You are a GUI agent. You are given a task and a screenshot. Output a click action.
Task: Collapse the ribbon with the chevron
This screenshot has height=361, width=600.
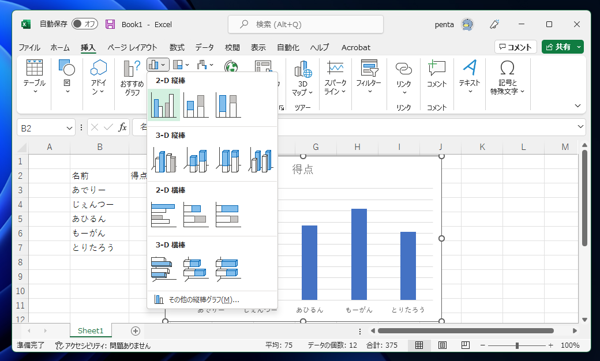[x=578, y=106]
